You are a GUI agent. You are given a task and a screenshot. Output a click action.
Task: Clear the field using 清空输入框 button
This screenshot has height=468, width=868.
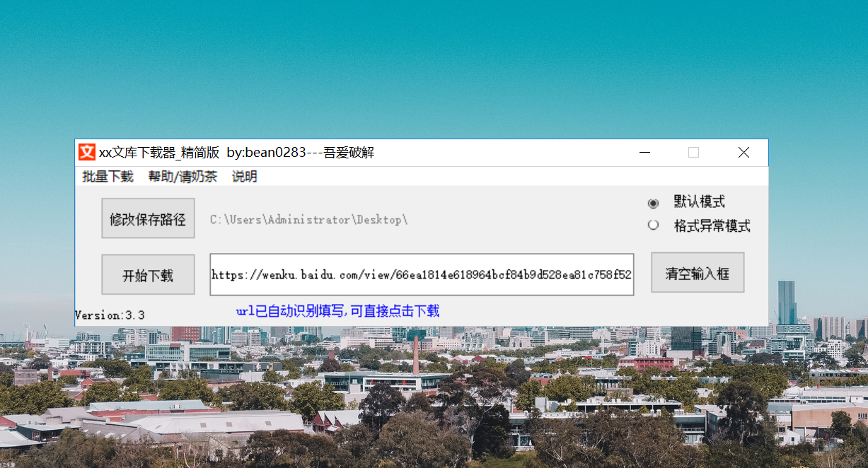pos(698,273)
